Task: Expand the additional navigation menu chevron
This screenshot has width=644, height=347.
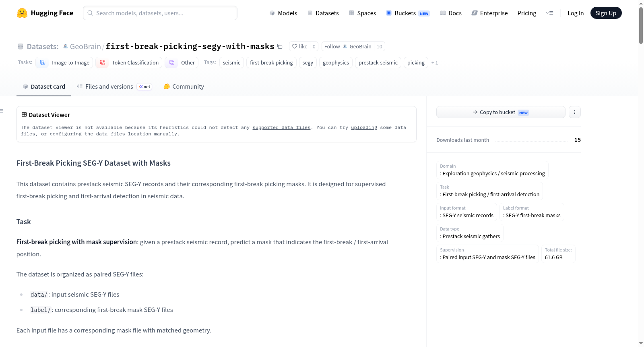Action: [x=549, y=13]
